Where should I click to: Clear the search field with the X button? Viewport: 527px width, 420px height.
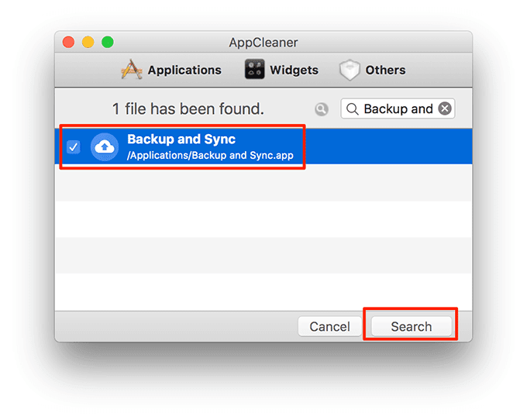point(445,108)
